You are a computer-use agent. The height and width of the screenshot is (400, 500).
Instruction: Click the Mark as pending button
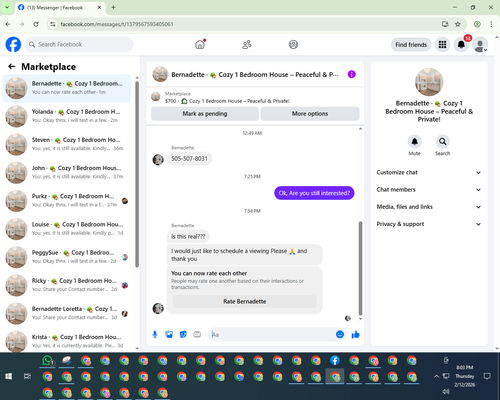(205, 114)
